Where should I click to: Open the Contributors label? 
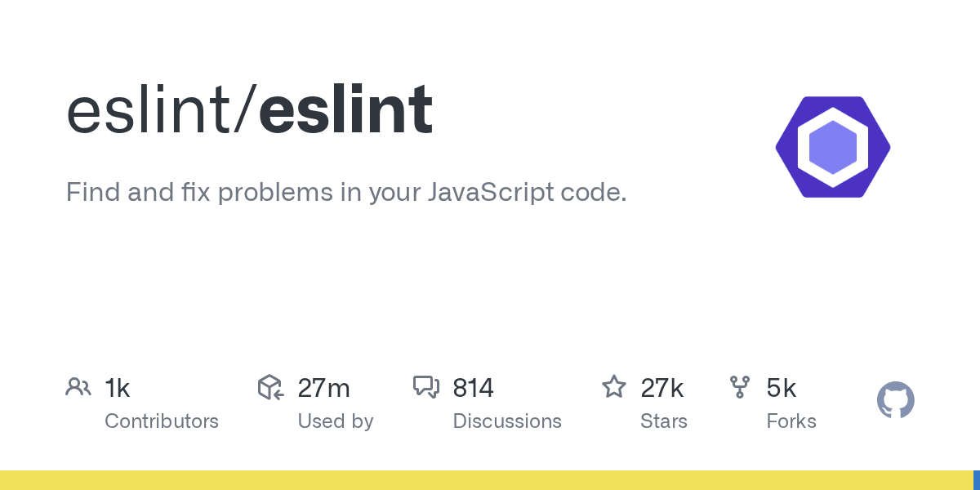(162, 421)
